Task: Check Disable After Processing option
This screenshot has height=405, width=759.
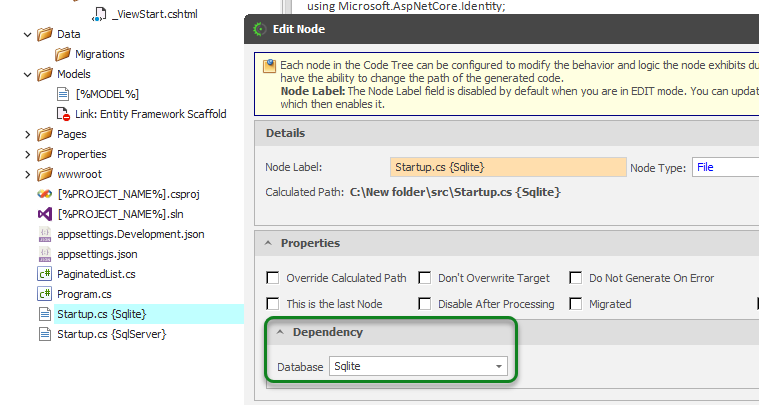Action: (x=425, y=304)
